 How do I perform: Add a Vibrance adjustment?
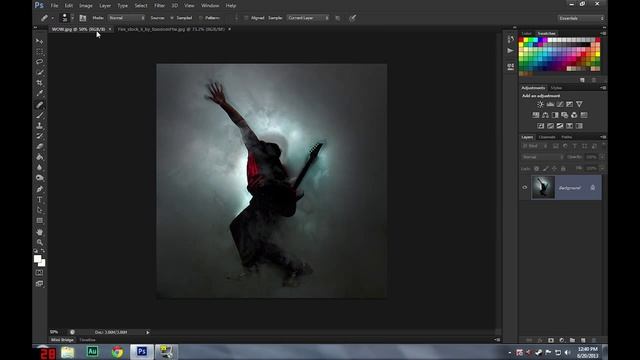tap(579, 104)
